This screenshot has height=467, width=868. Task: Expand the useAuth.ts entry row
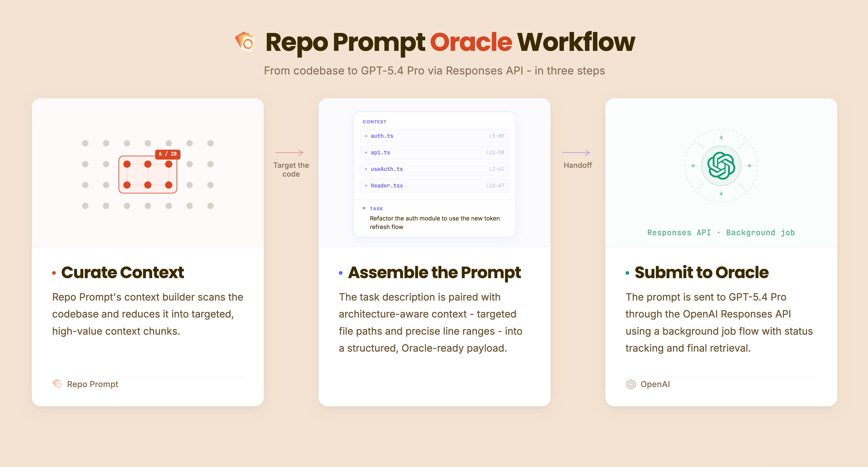[434, 169]
